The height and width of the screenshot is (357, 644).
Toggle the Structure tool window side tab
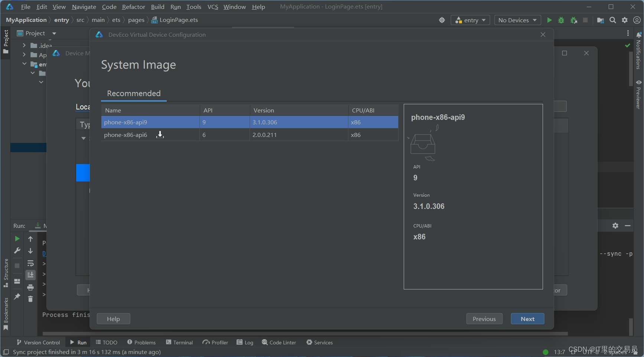tap(6, 273)
